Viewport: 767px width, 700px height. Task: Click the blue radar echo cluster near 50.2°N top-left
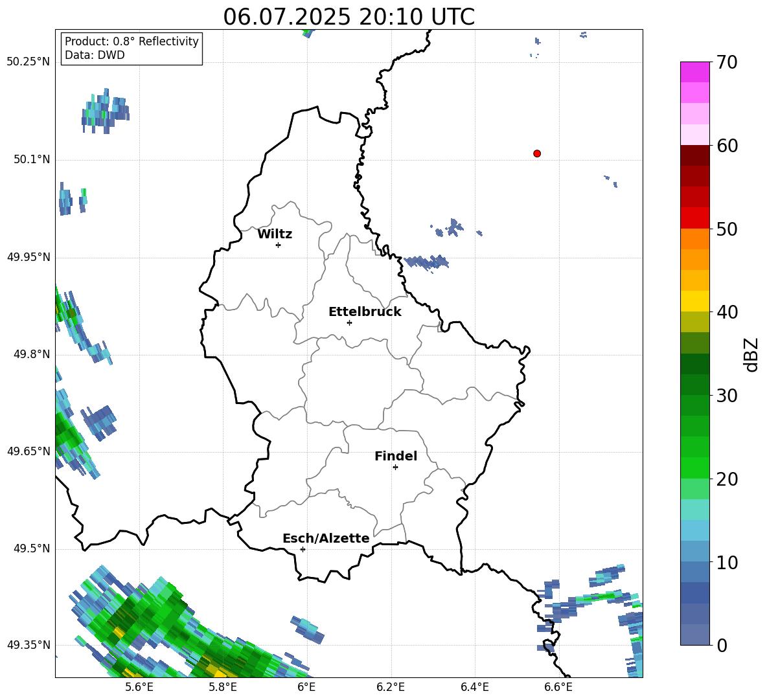click(105, 111)
